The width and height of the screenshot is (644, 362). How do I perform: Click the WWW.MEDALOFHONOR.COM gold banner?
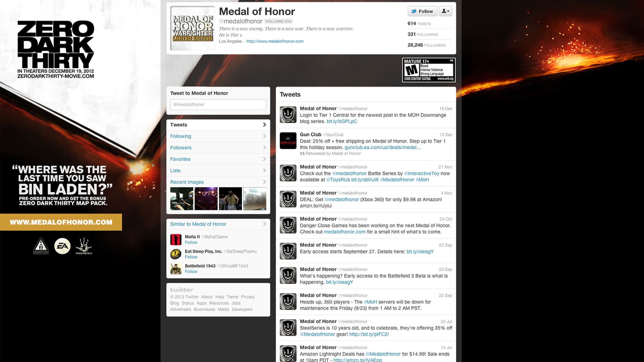pyautogui.click(x=61, y=222)
